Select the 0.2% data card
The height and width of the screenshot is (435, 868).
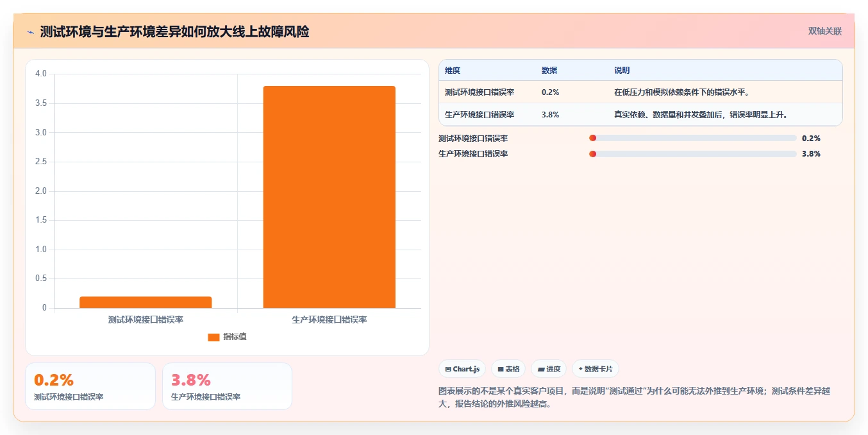coord(90,386)
